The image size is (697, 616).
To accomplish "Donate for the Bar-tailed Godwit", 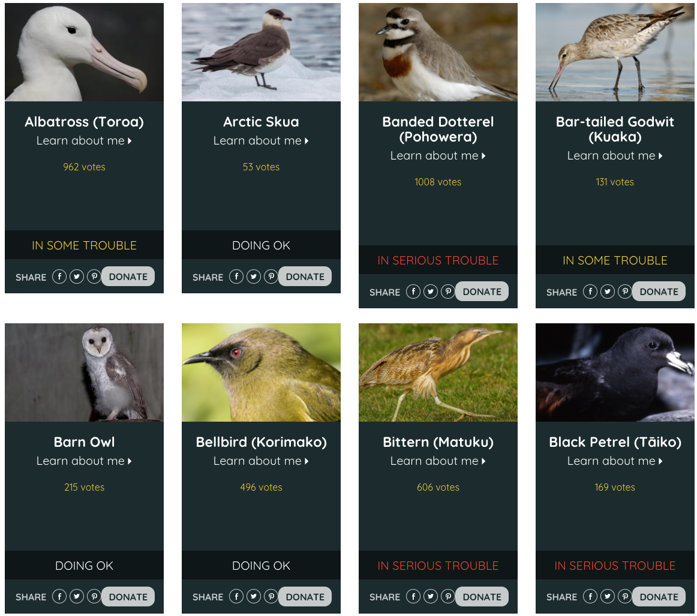I will point(659,292).
